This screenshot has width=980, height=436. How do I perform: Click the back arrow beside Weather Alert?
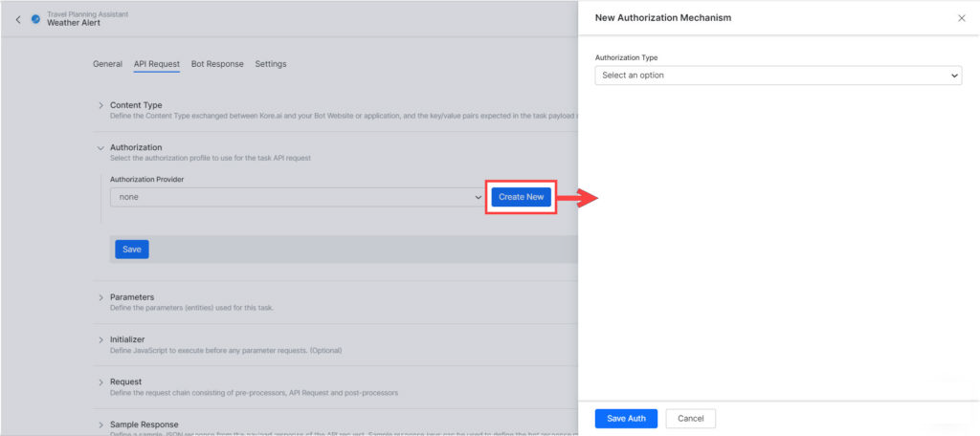(17, 19)
